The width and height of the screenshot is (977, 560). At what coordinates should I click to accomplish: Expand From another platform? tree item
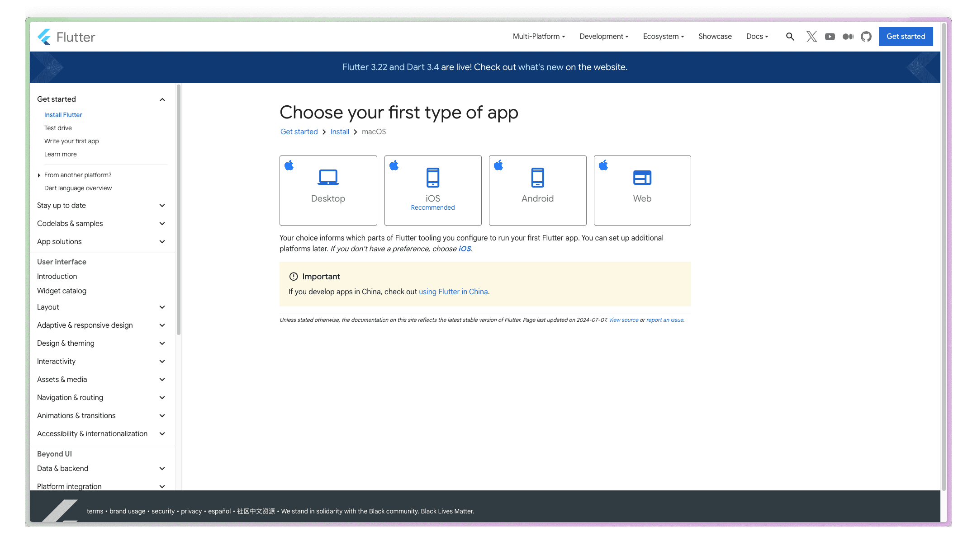39,175
